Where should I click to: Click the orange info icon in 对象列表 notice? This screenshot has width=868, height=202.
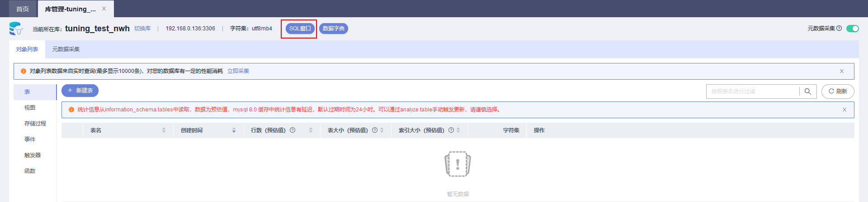tap(24, 71)
